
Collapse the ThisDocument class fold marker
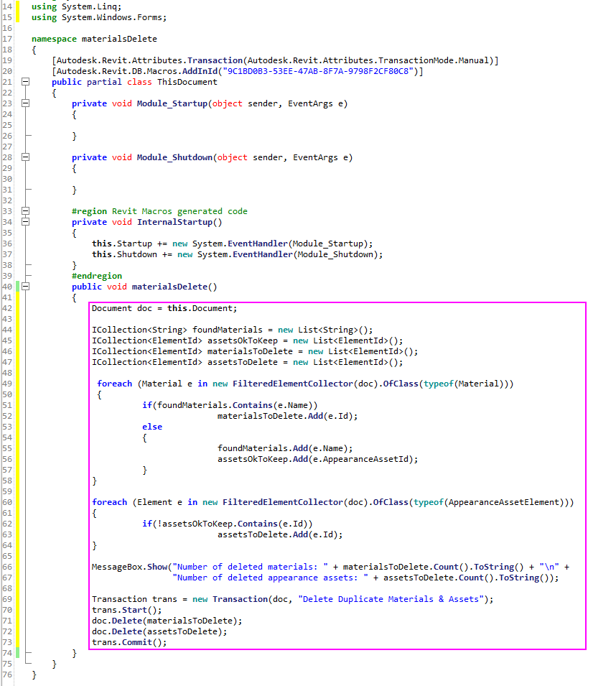26,82
